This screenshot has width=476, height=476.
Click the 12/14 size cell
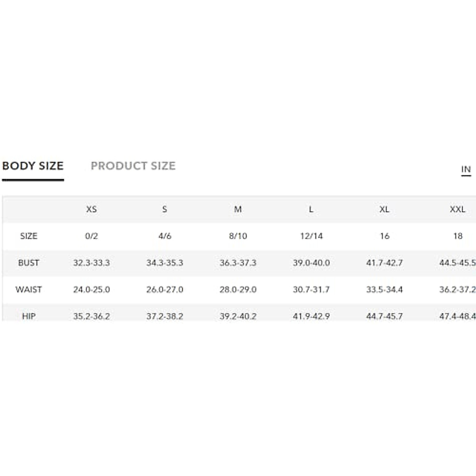pyautogui.click(x=311, y=236)
